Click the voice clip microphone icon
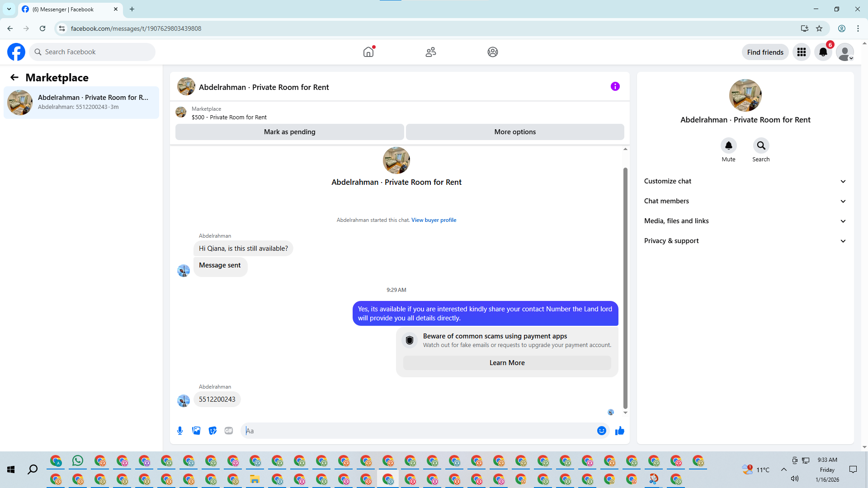The width and height of the screenshot is (868, 488). tap(180, 431)
